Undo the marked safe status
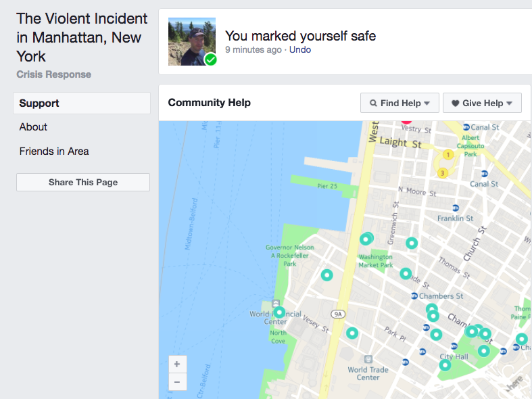 pos(300,50)
